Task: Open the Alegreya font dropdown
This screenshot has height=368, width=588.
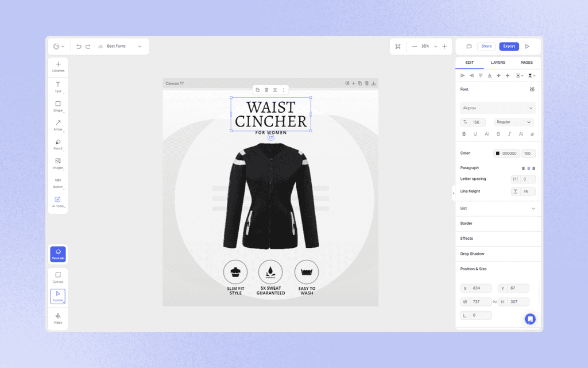Action: (497, 108)
